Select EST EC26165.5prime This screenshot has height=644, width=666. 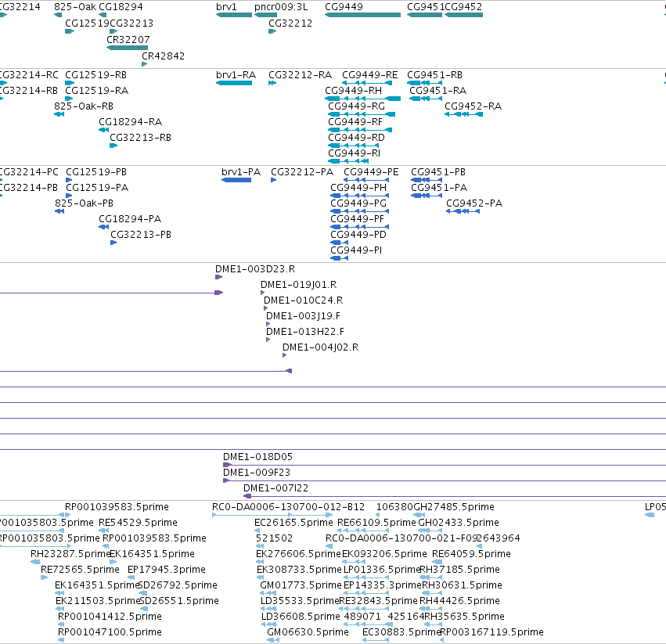257,531
